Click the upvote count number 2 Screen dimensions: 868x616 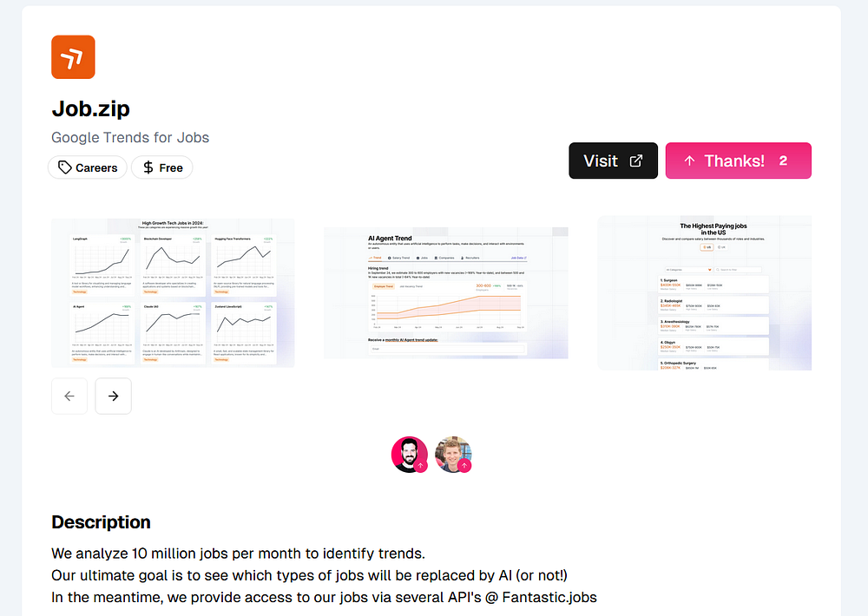[783, 161]
